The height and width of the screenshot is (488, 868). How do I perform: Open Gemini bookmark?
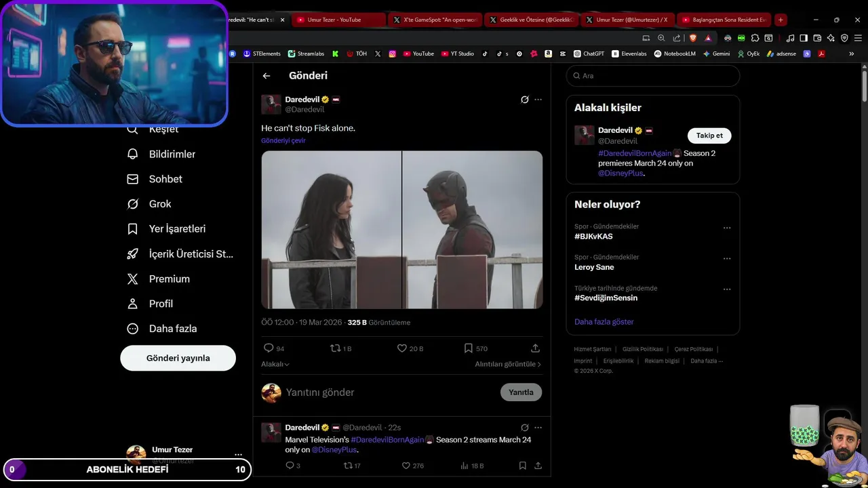(717, 54)
